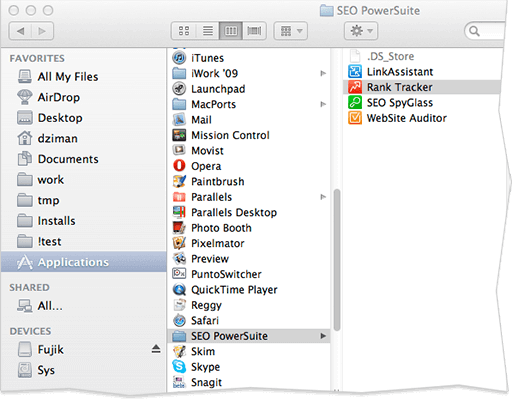Switch to icon view
512x399 pixels.
point(184,31)
